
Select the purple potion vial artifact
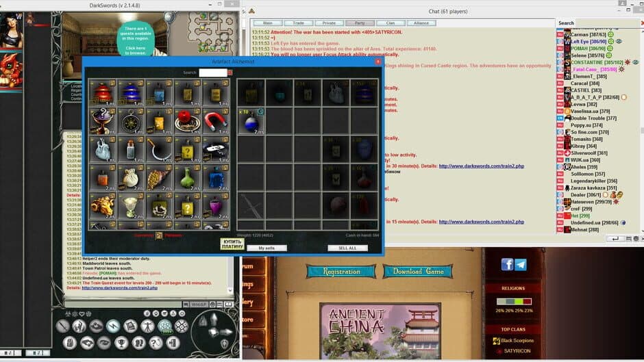216,206
